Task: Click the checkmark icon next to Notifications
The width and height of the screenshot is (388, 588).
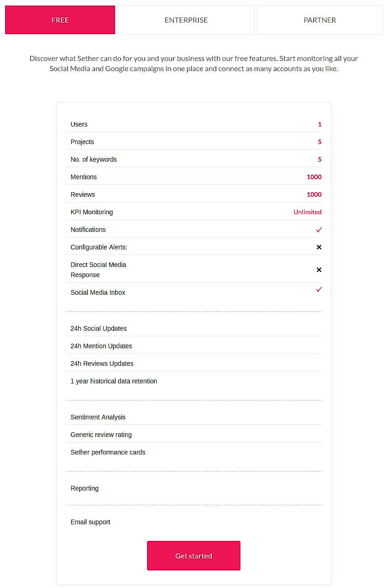Action: pyautogui.click(x=319, y=230)
